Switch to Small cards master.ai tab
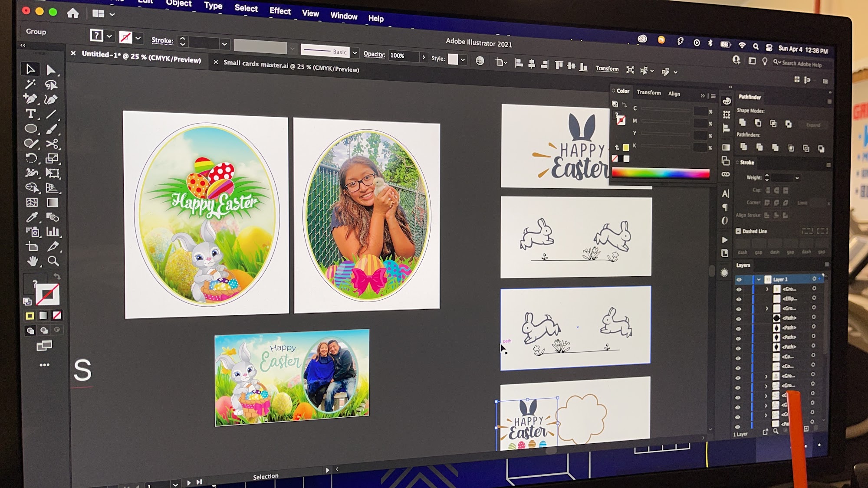The width and height of the screenshot is (868, 488). point(291,66)
